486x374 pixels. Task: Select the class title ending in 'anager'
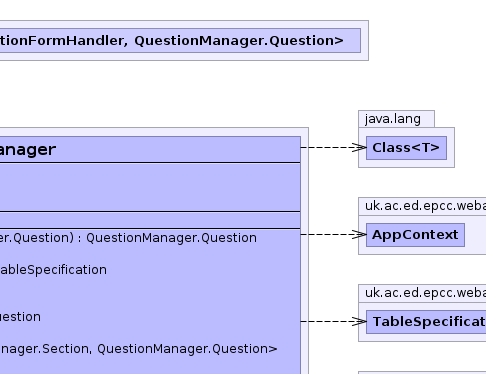pyautogui.click(x=28, y=150)
